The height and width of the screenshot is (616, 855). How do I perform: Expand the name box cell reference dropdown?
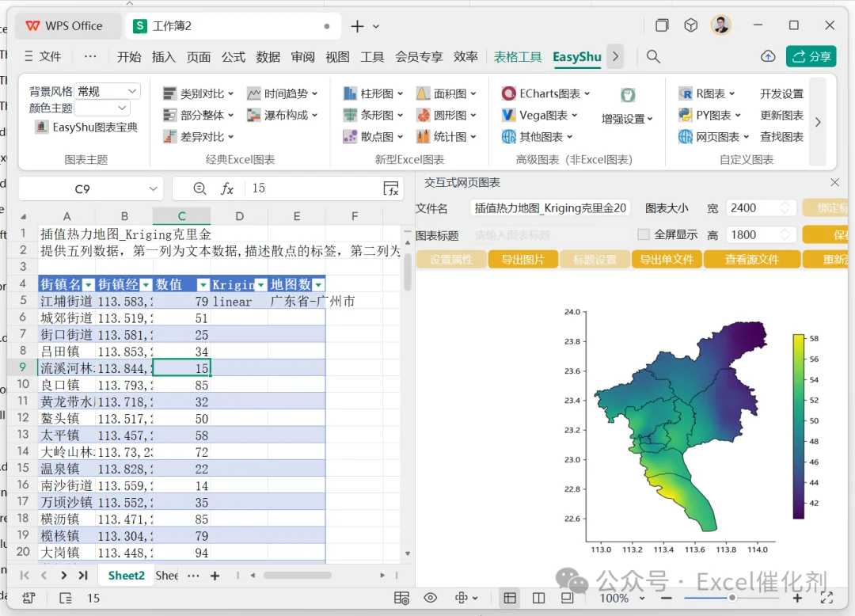point(154,188)
